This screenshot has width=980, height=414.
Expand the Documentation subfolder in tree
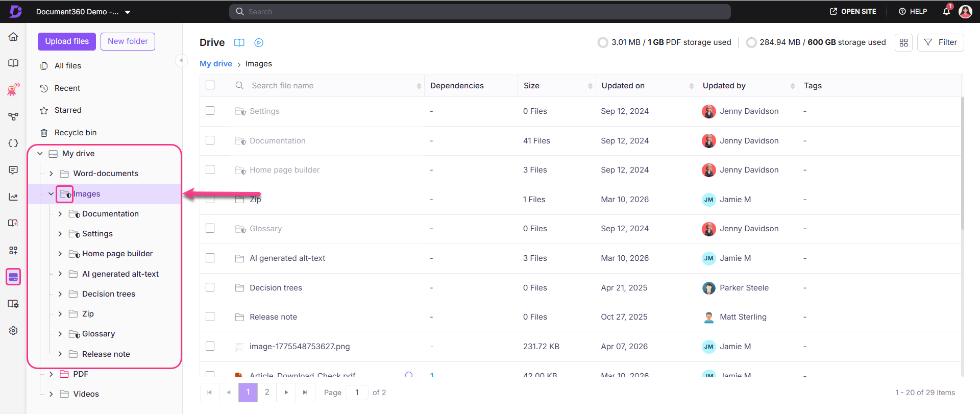(x=60, y=214)
